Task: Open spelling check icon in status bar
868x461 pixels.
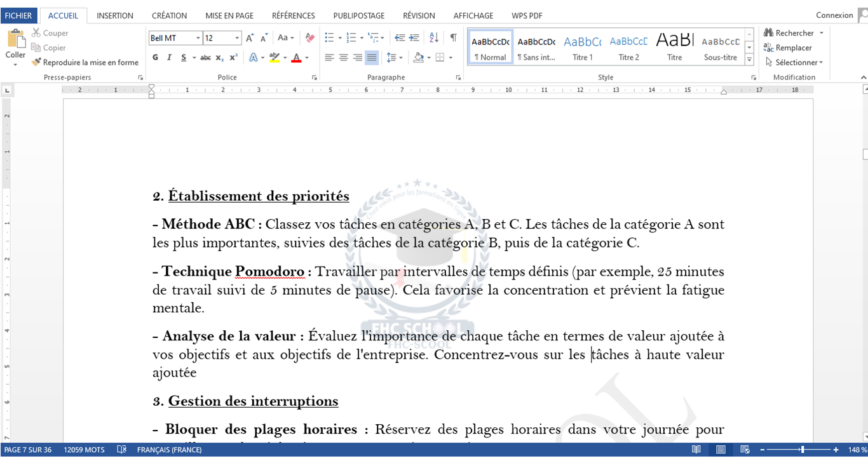Action: (121, 450)
